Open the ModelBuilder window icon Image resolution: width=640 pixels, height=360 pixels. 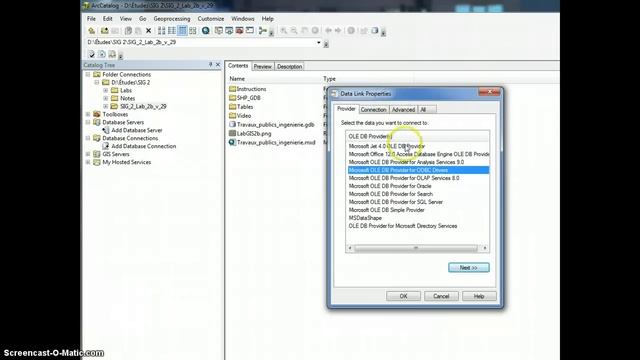click(x=263, y=31)
